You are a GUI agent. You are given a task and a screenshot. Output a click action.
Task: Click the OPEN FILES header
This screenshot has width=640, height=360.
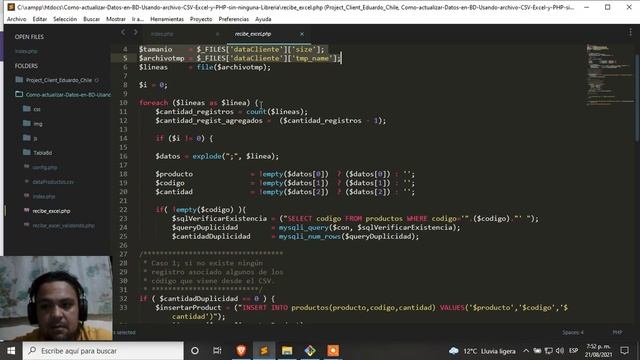point(29,37)
